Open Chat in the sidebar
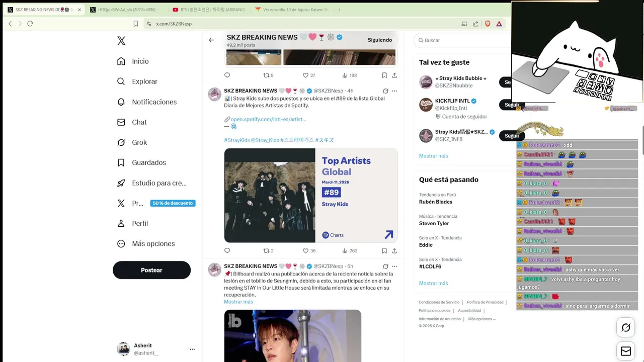The width and height of the screenshot is (644, 362). 132,122
